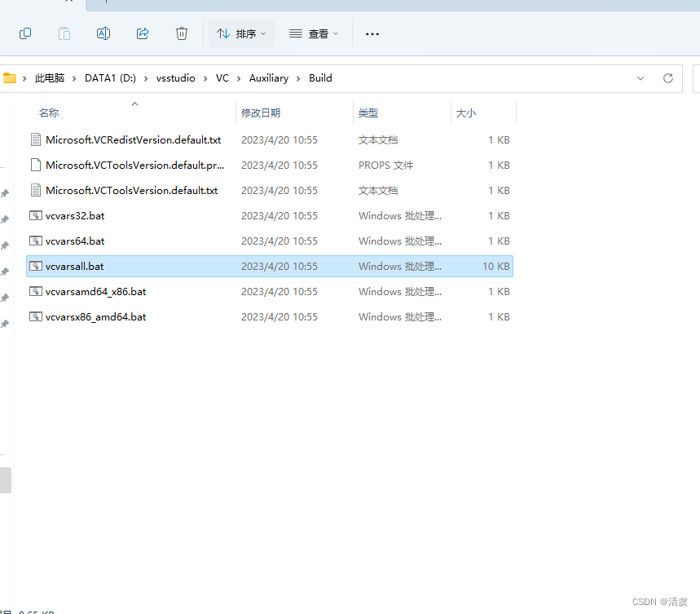Select the vcvarsall.bat file
Screen dimensions: 700x614
75,267
